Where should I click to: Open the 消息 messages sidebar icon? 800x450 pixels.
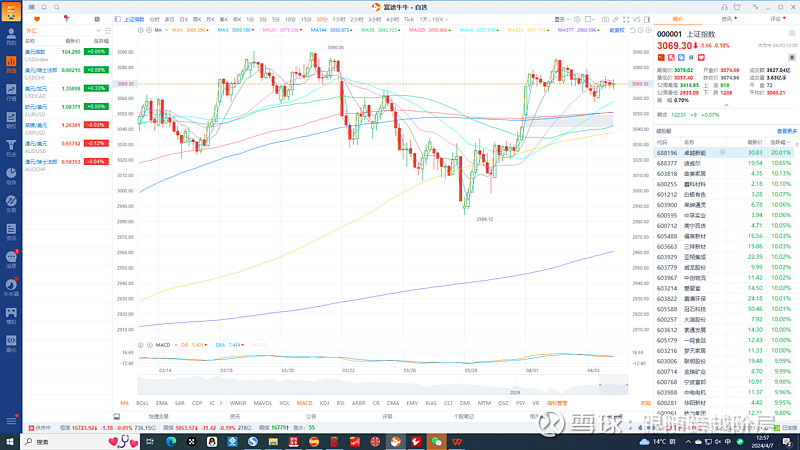pos(11,259)
